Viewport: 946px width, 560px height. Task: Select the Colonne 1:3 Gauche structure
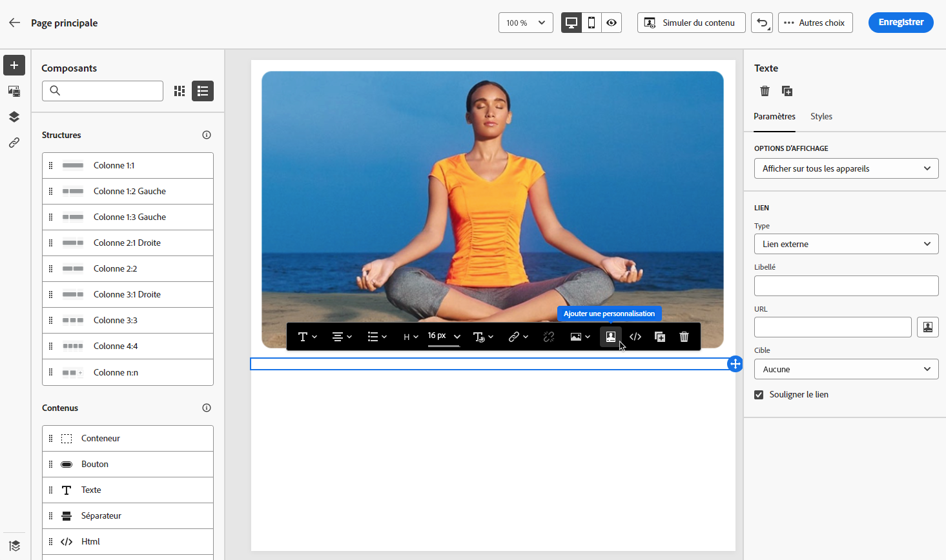coord(128,217)
